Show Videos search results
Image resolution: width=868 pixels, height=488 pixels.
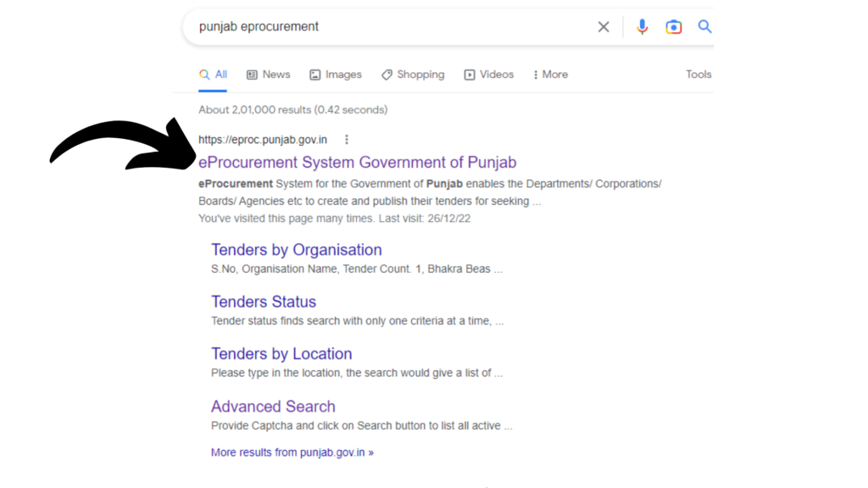click(x=488, y=75)
